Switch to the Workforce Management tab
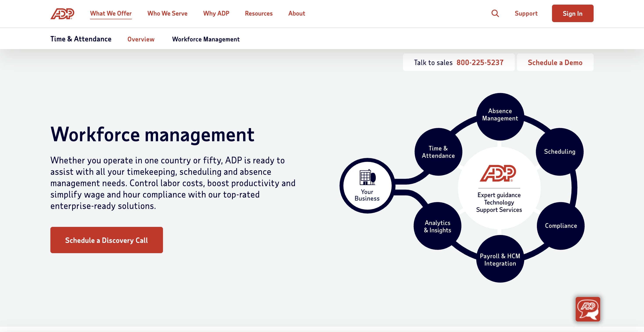 pos(206,39)
